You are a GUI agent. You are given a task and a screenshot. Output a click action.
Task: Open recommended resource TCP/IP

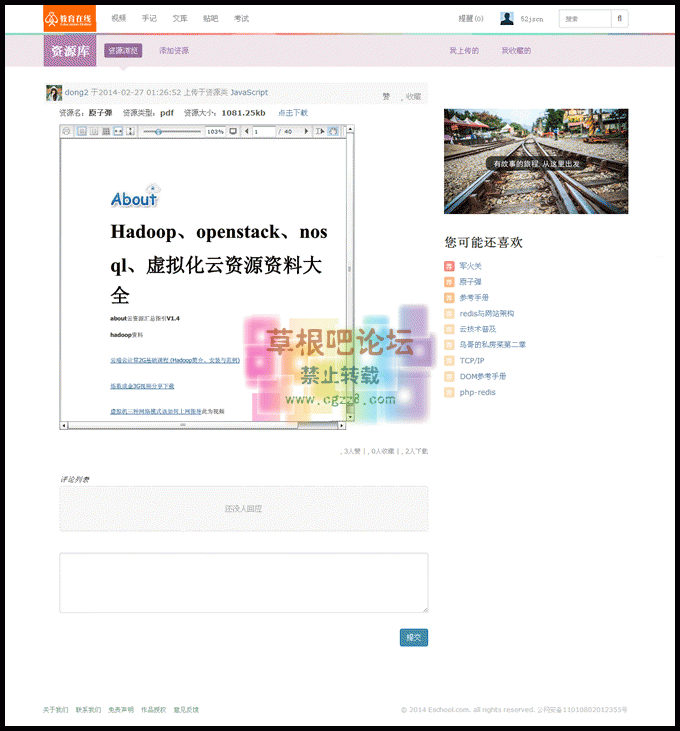(472, 360)
